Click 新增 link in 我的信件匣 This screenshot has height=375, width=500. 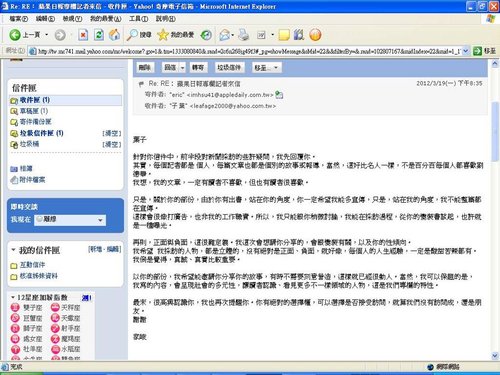95,249
